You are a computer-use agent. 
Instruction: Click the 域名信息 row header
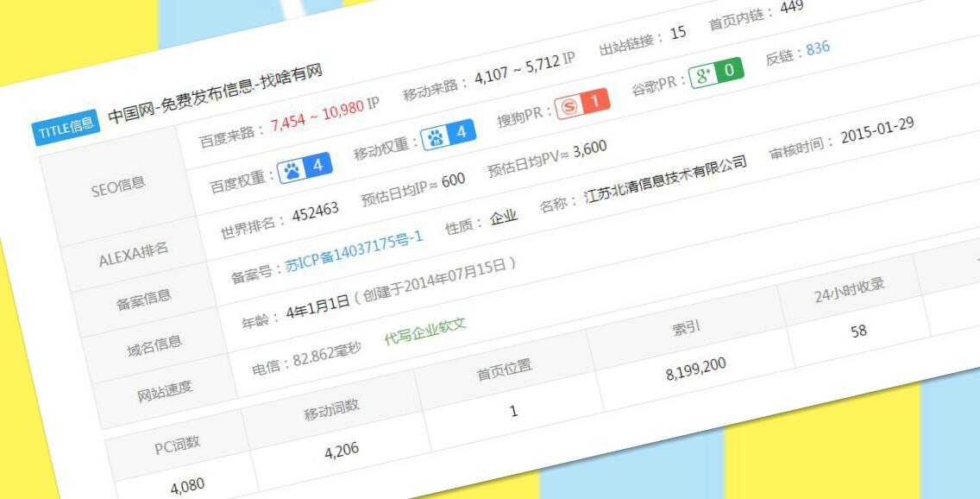154,346
